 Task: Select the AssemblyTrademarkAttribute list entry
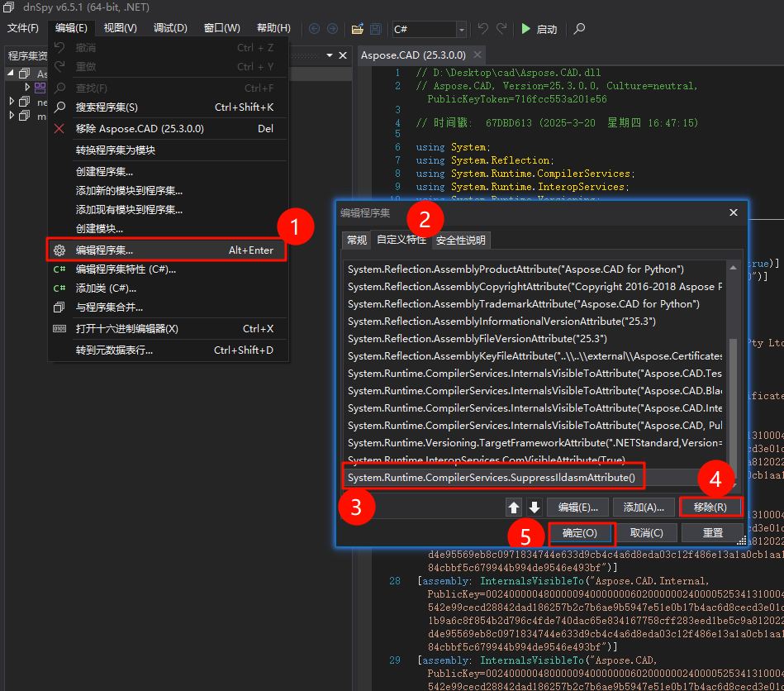(x=534, y=303)
